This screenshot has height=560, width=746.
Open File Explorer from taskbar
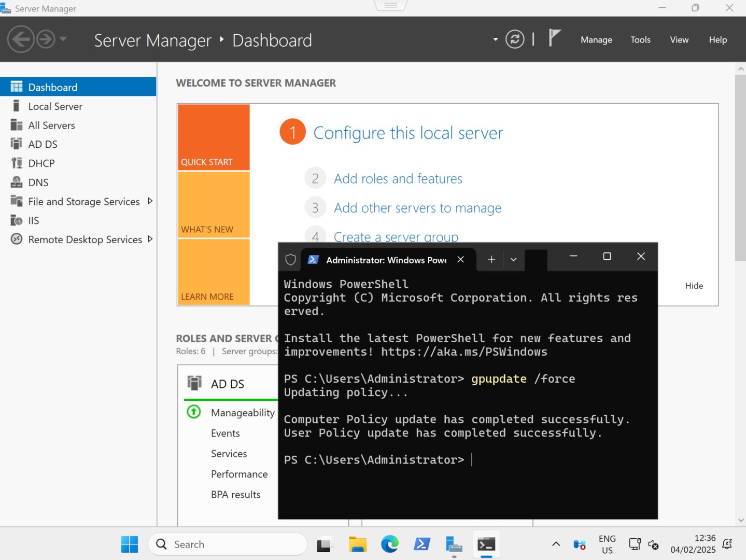(357, 544)
